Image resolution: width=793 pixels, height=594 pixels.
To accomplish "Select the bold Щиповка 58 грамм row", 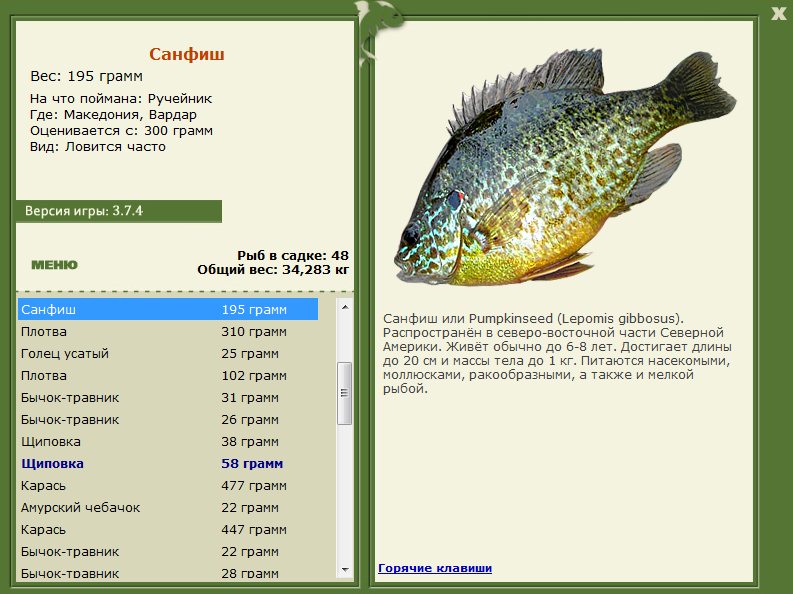I will pyautogui.click(x=168, y=464).
